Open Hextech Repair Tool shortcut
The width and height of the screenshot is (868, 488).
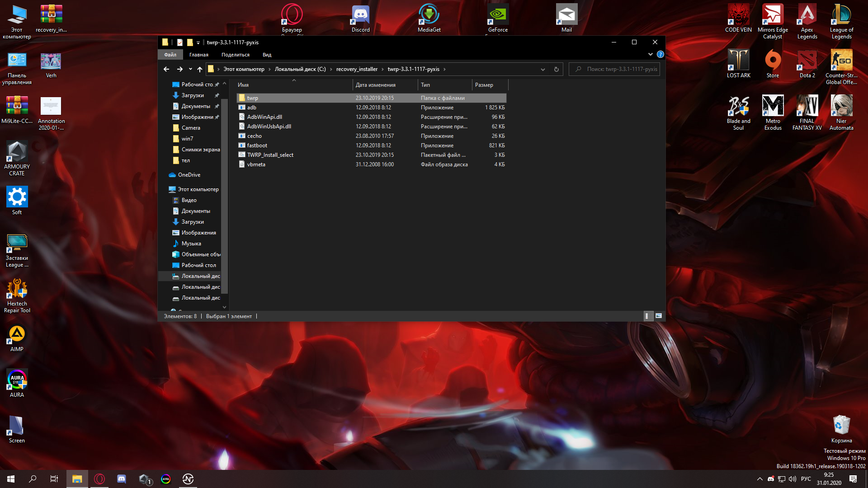(17, 296)
